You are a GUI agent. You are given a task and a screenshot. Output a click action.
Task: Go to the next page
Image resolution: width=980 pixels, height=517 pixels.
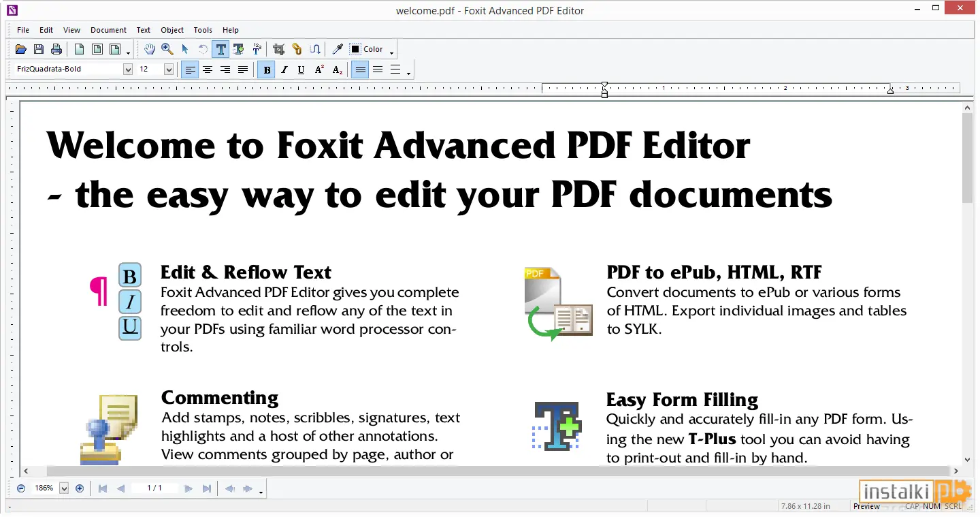pyautogui.click(x=189, y=488)
